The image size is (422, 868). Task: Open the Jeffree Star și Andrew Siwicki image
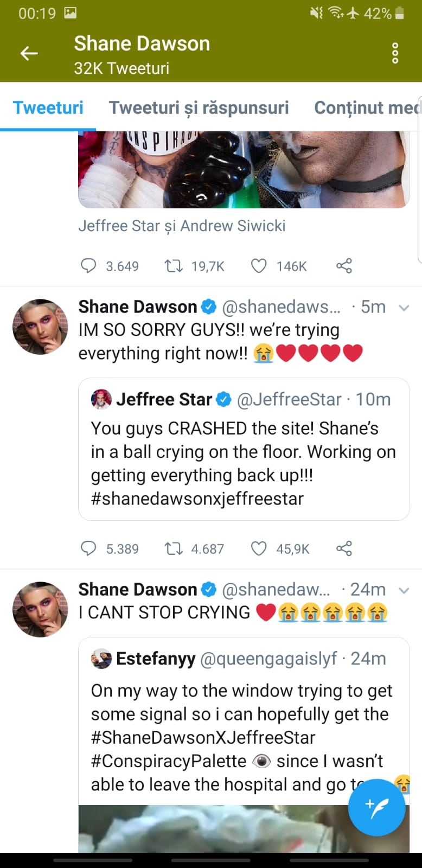tap(244, 168)
